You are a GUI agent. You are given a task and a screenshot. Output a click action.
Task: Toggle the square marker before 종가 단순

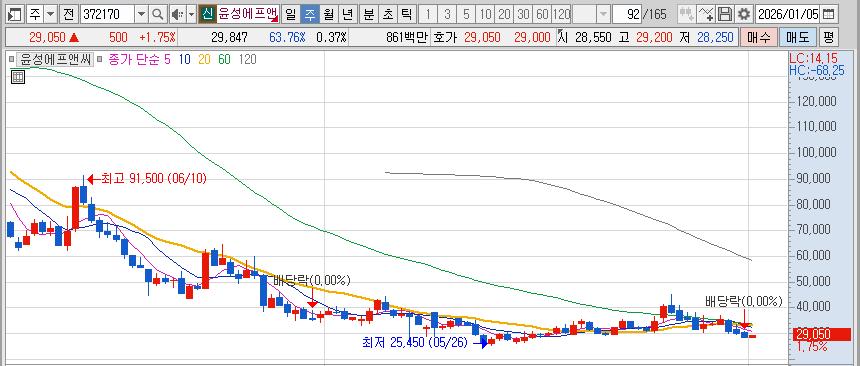[101, 59]
